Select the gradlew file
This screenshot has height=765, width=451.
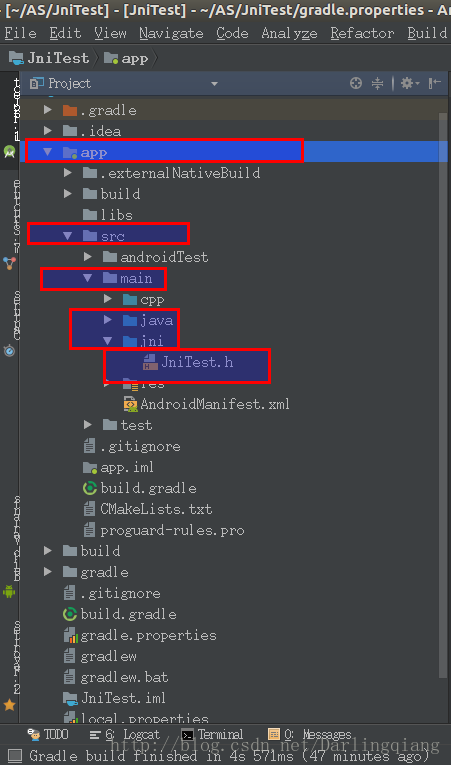click(x=108, y=656)
